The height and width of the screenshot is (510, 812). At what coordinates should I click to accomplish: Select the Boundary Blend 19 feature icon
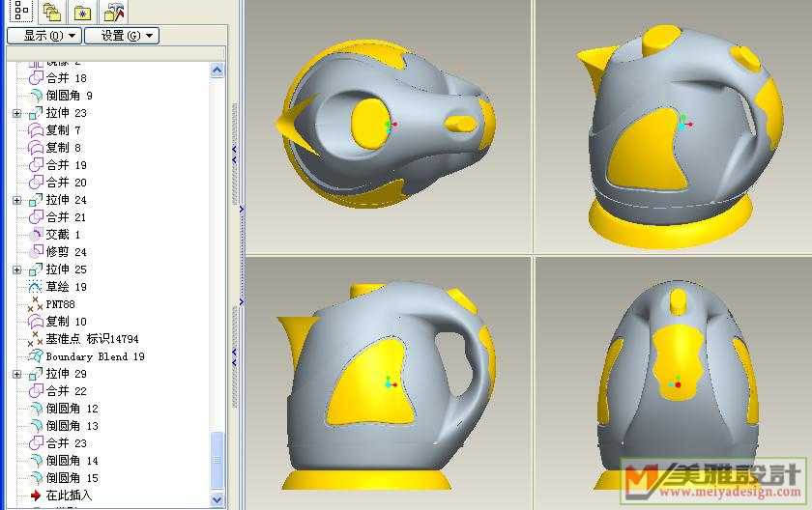[36, 356]
